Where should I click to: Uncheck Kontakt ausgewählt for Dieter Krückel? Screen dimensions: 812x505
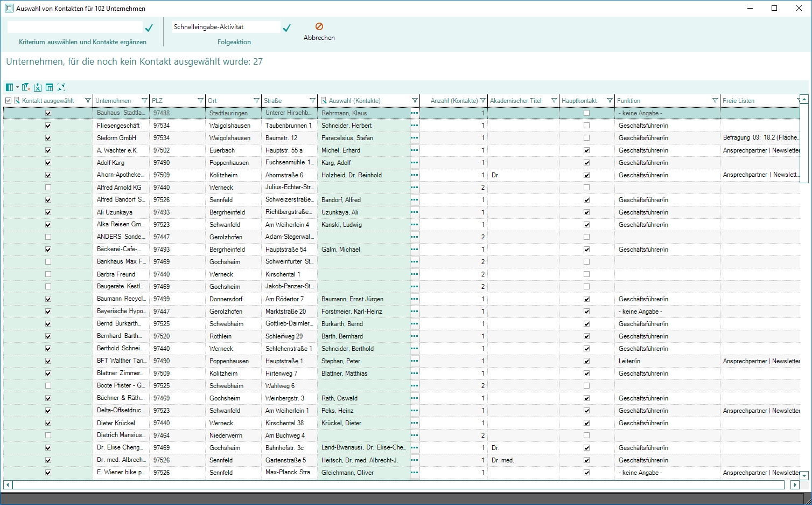pyautogui.click(x=48, y=423)
